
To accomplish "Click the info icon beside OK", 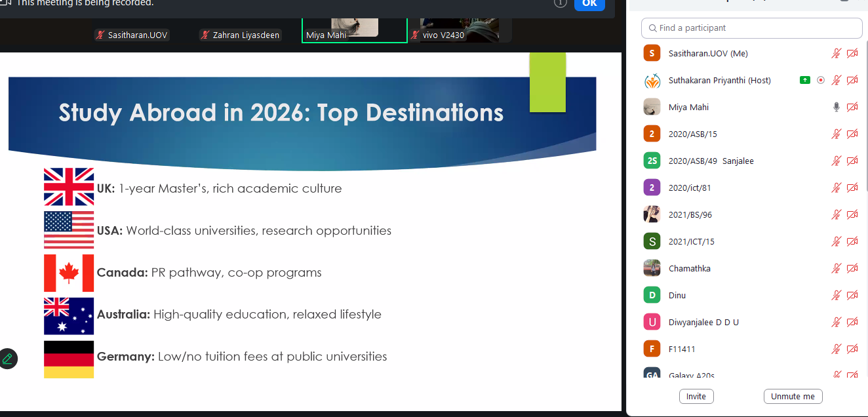I will click(x=561, y=3).
